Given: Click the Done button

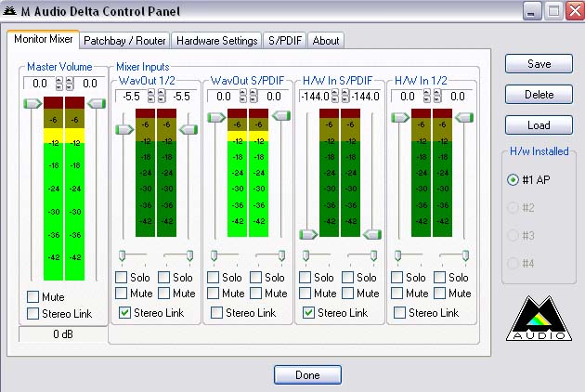Looking at the screenshot, I should pyautogui.click(x=307, y=375).
